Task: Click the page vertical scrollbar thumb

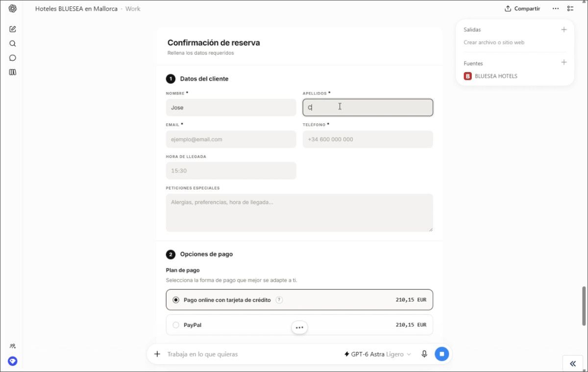Action: coord(584,306)
